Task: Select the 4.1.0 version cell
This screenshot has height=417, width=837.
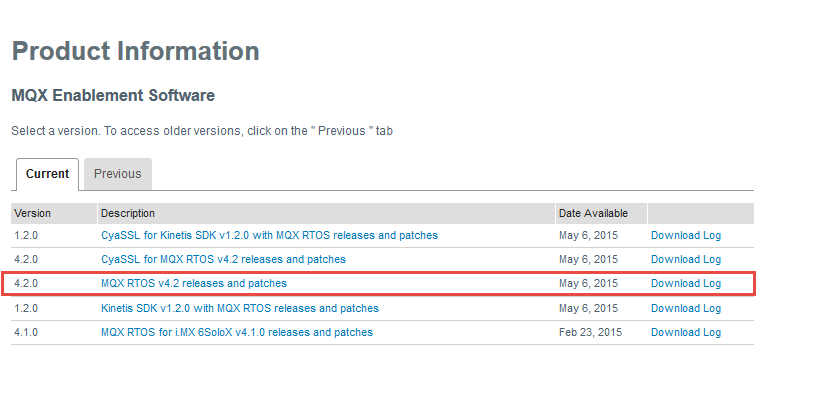Action: coord(25,332)
